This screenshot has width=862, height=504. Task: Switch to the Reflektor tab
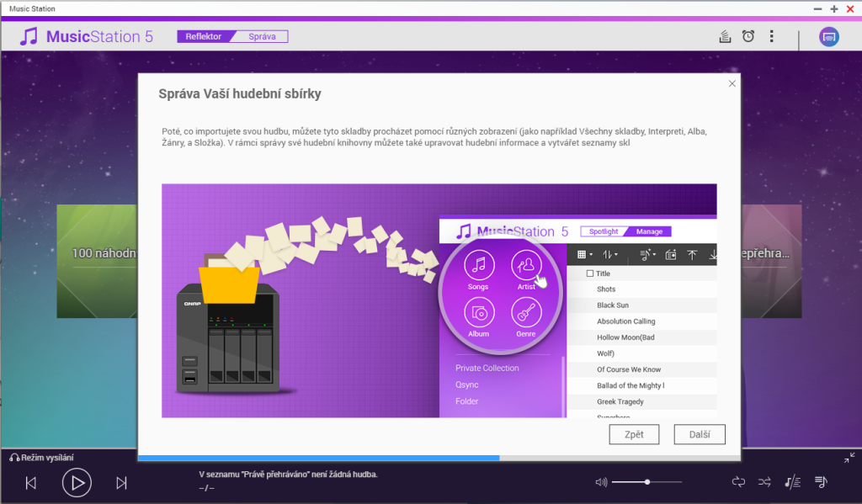[x=204, y=37]
